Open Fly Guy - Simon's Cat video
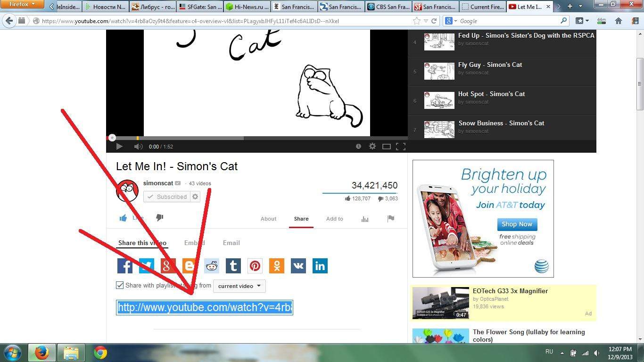Image resolution: width=644 pixels, height=362 pixels. (490, 65)
